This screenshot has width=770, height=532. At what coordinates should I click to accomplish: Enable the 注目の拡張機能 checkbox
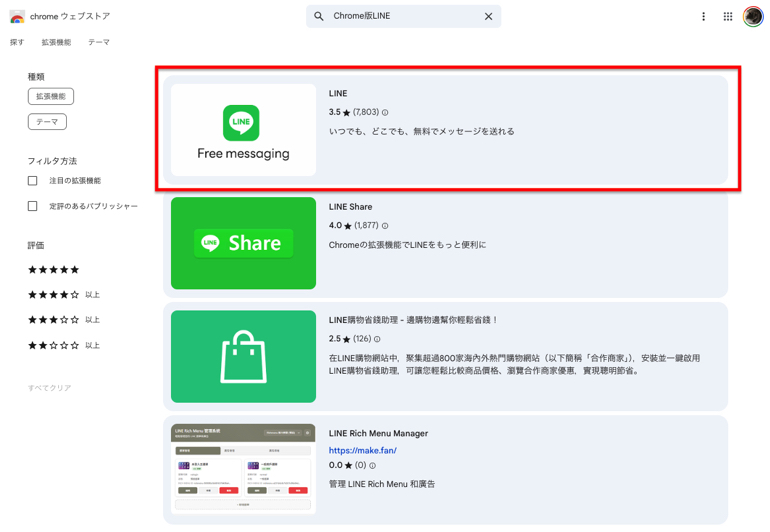[x=33, y=181]
